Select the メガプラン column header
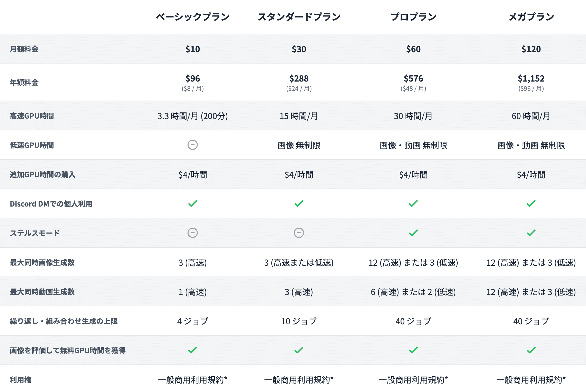Image resolution: width=586 pixels, height=392 pixels. click(531, 17)
